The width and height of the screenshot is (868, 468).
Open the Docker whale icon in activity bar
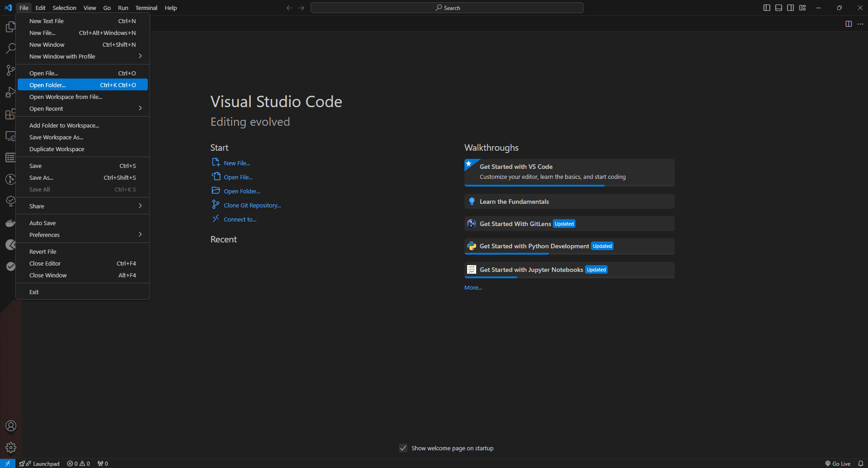10,223
